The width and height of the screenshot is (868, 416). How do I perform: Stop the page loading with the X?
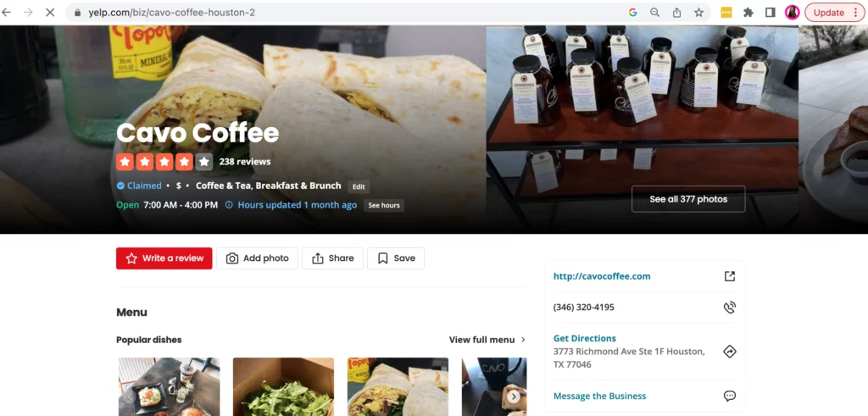[x=50, y=12]
